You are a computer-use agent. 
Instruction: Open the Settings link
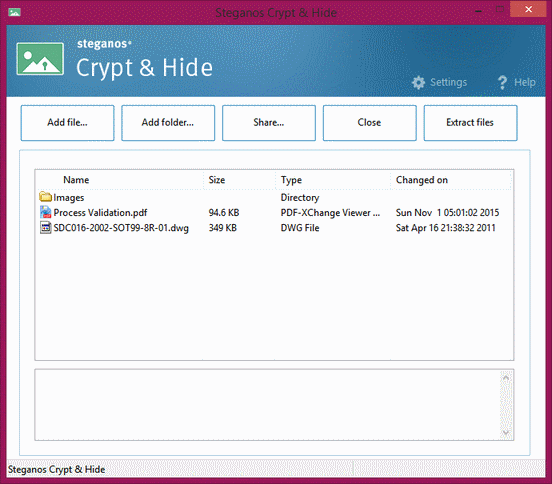448,82
